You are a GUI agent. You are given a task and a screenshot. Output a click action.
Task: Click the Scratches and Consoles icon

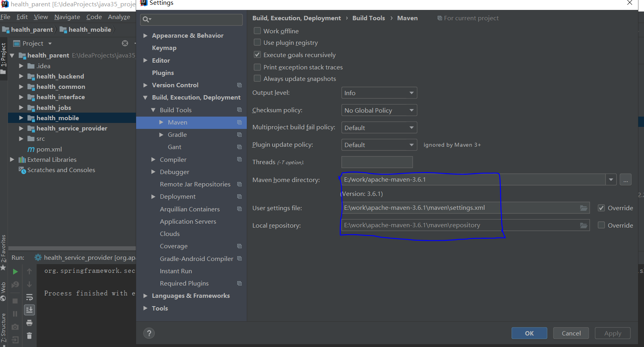pyautogui.click(x=22, y=170)
